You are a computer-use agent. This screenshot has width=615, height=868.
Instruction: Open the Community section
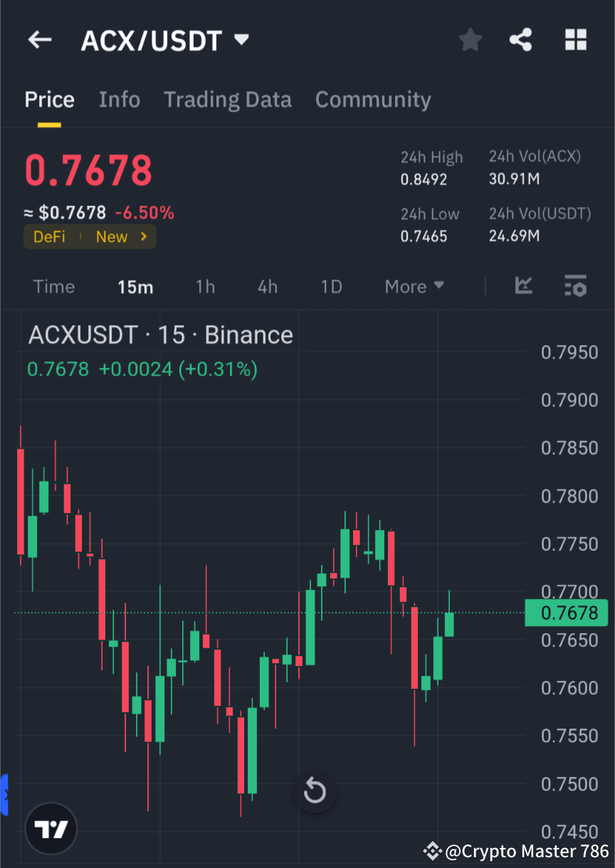(373, 100)
